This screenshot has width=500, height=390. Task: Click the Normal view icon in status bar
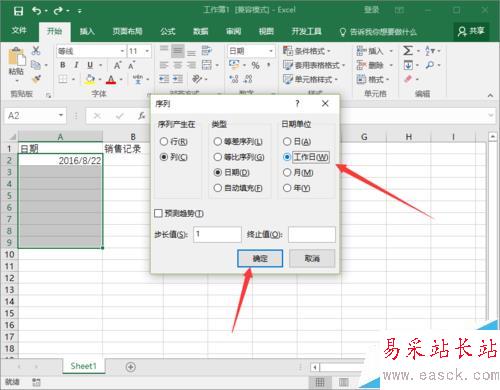(x=320, y=382)
